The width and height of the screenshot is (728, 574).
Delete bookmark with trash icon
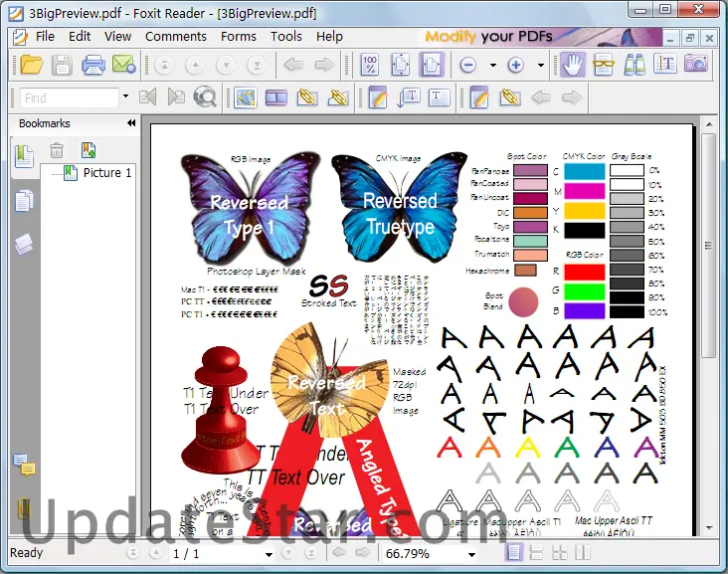(x=57, y=150)
